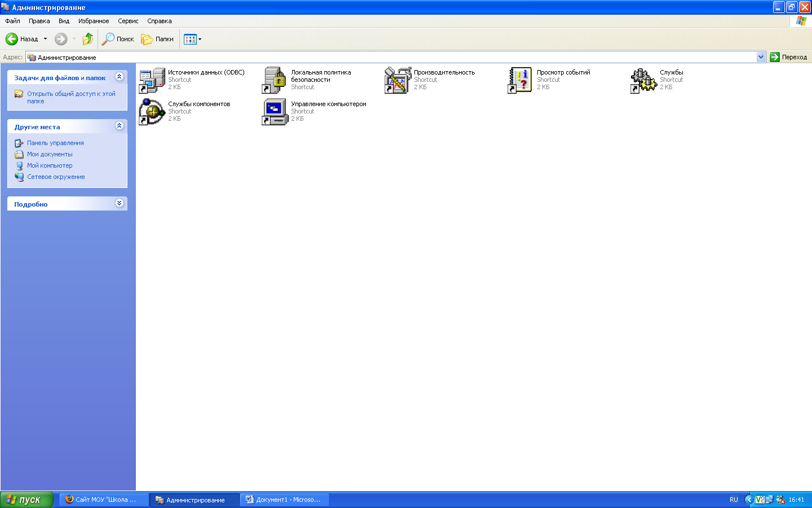Go up one folder level icon
The height and width of the screenshot is (508, 812).
(87, 39)
